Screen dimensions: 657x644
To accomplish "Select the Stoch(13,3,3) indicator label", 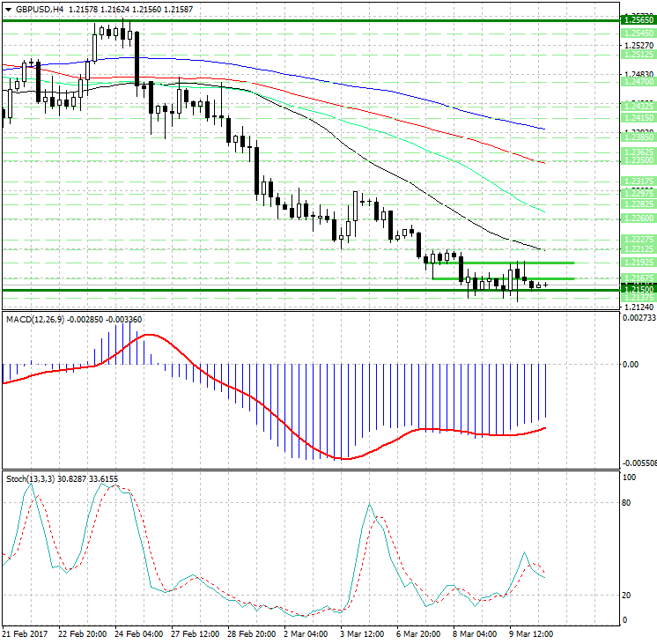I will coord(30,478).
